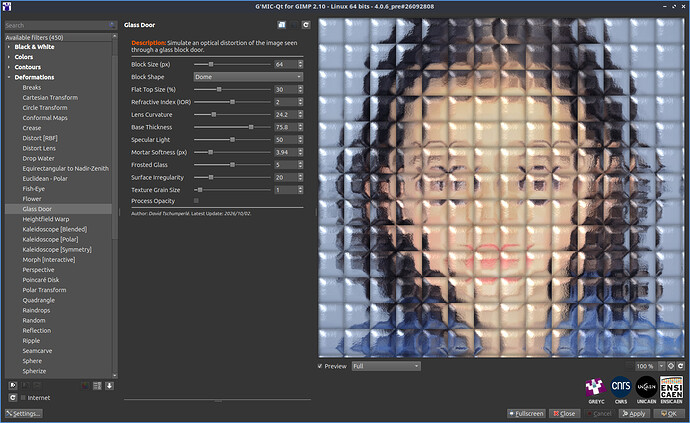Check the Process Opacity option

pos(196,201)
